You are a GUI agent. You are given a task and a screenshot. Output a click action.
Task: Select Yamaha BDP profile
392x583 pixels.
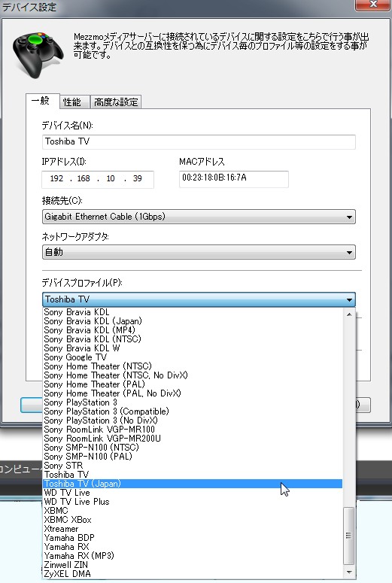tap(193, 538)
